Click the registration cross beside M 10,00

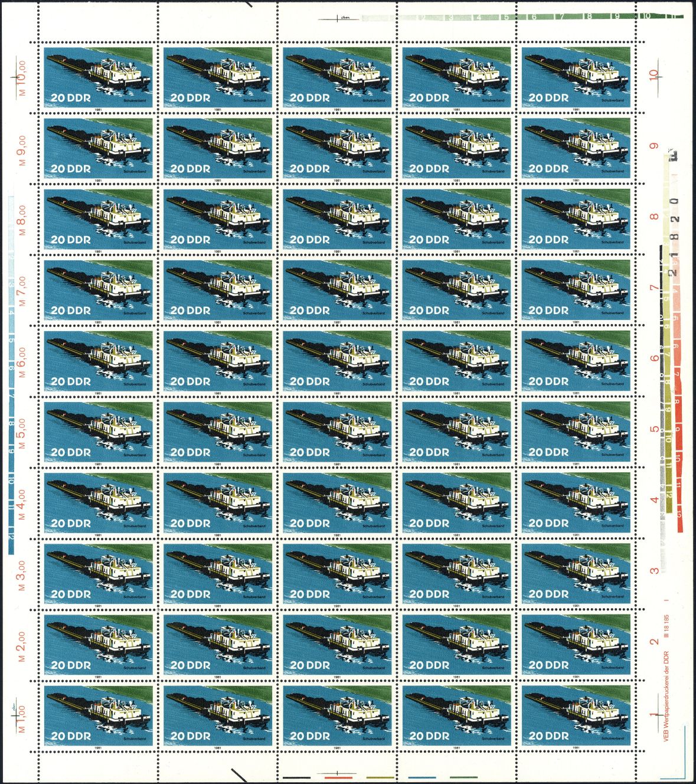[16, 77]
